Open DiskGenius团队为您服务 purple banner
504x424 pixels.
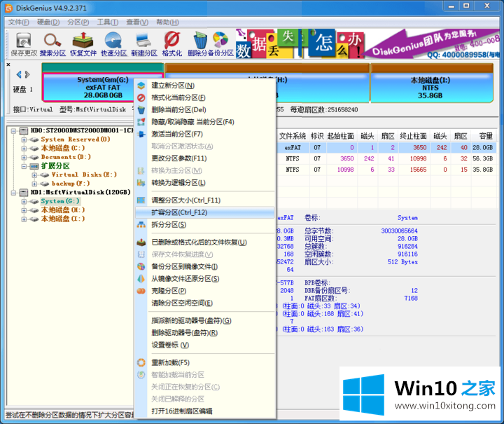point(433,43)
